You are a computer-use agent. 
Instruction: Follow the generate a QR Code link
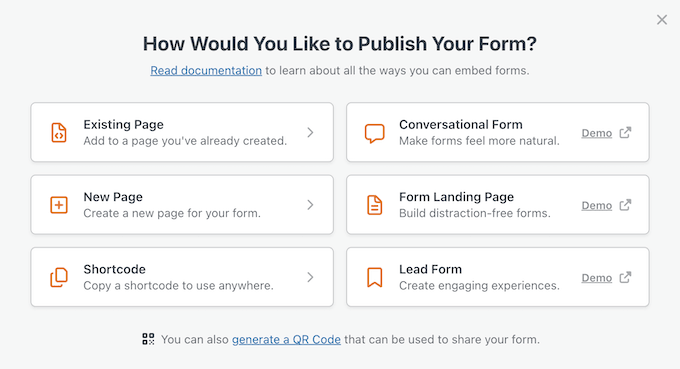click(286, 339)
